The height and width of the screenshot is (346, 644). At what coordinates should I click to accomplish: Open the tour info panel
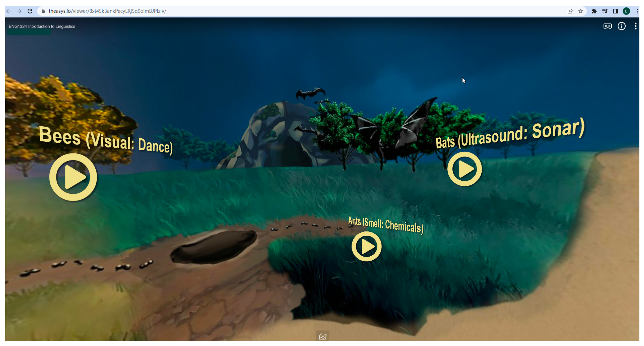(622, 26)
